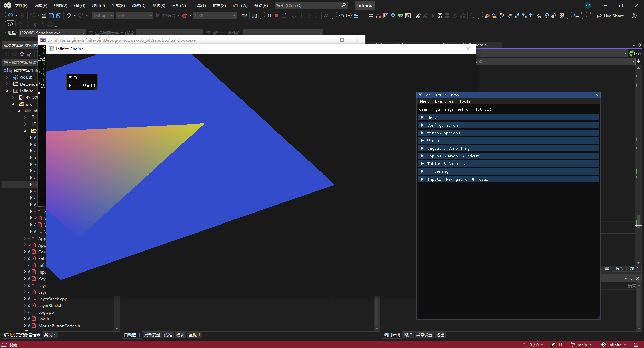Click the glasses icon on second toolbar row
644x348 pixels.
[x=10, y=24]
